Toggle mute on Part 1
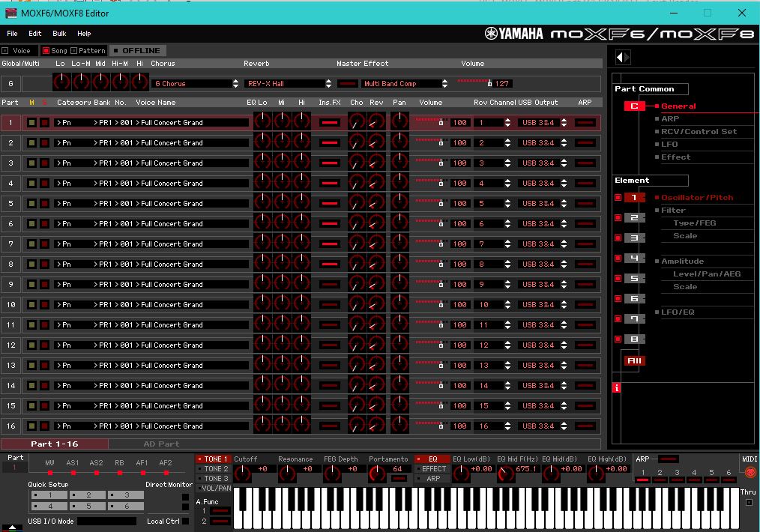Image resolution: width=760 pixels, height=532 pixels. coord(31,123)
